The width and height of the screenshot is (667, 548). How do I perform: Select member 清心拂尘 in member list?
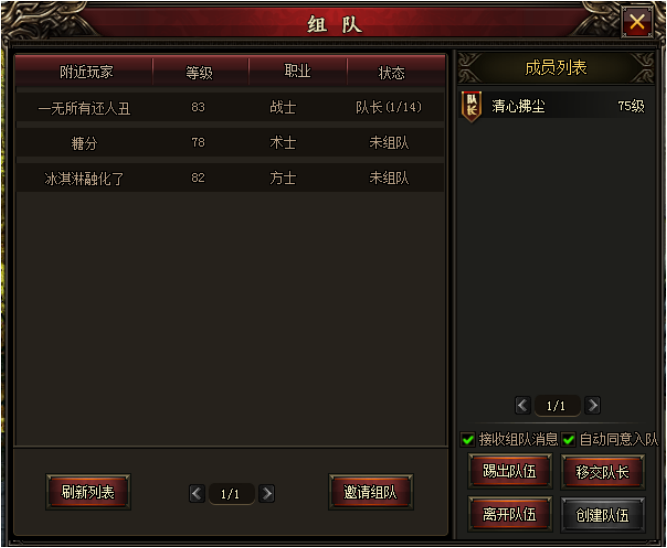556,106
